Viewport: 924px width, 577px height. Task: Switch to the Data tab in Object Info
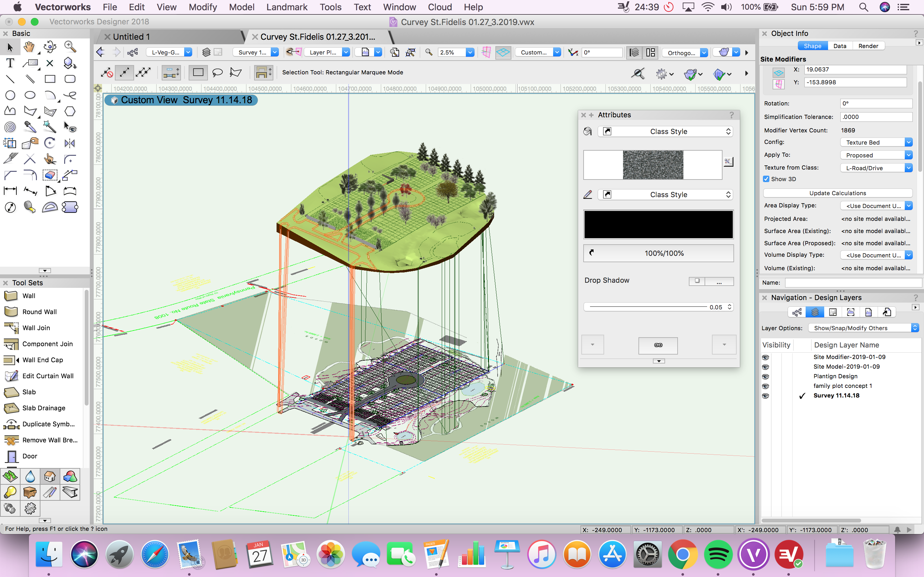pos(840,46)
